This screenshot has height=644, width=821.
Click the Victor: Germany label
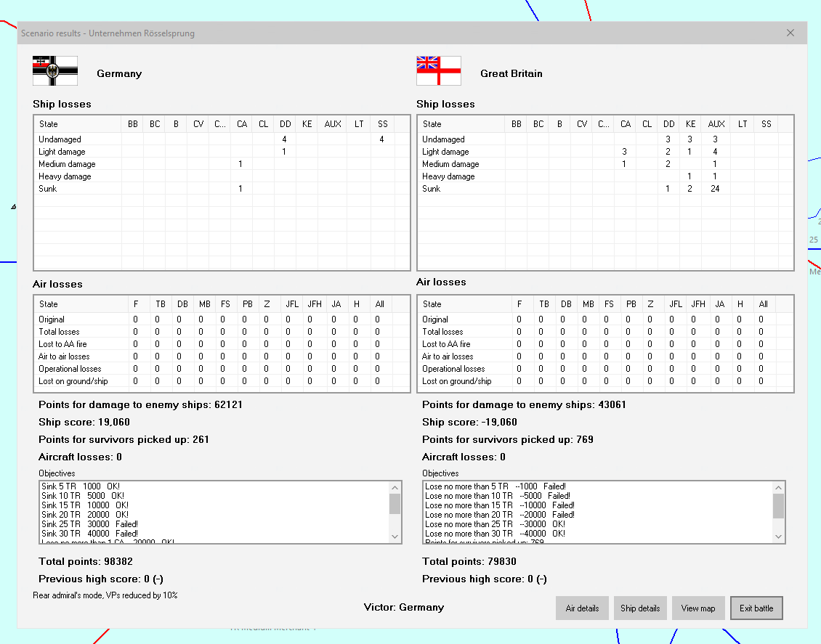[404, 608]
